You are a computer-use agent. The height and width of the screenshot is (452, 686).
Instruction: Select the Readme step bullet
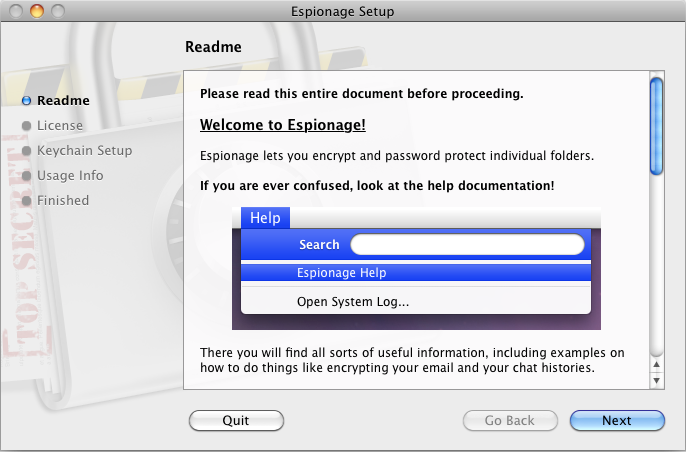[26, 101]
